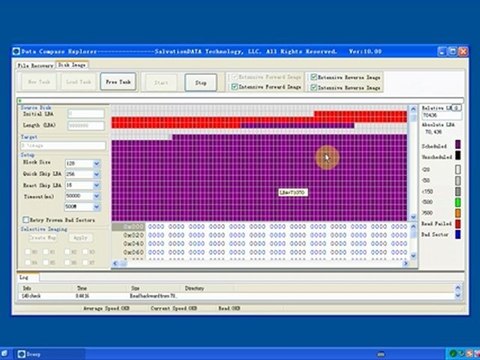Click the Free Task button

[118, 82]
